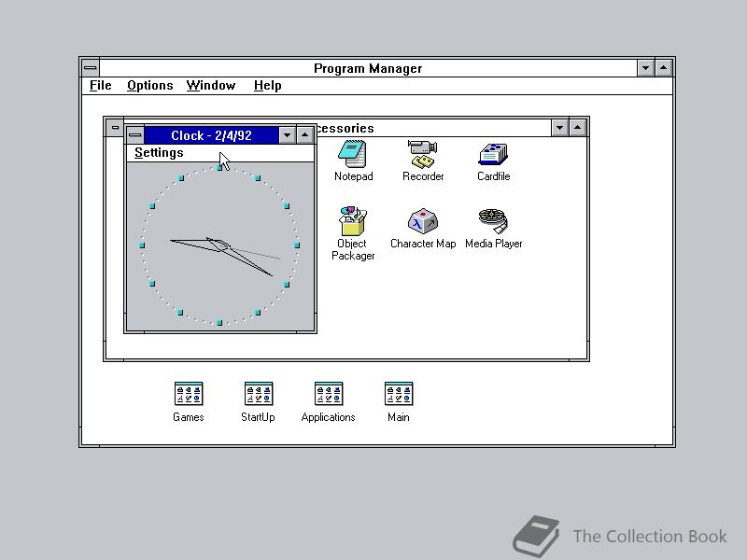747x560 pixels.
Task: Click the Program Manager title bar
Action: [x=368, y=68]
